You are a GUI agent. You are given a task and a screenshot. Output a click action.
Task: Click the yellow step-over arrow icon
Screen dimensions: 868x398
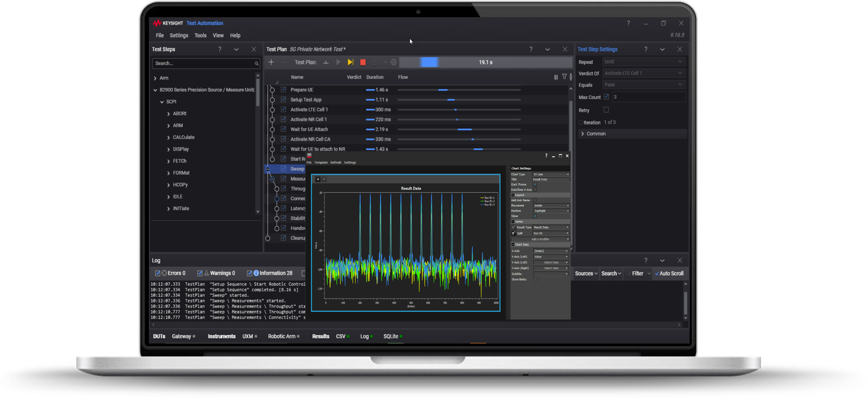click(x=351, y=62)
